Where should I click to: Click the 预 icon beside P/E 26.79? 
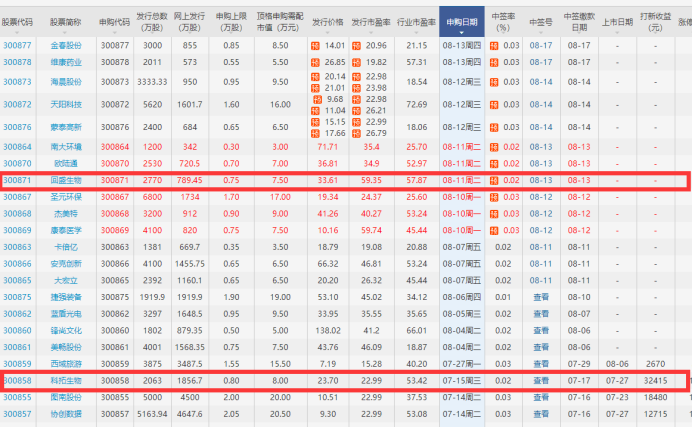pyautogui.click(x=356, y=134)
